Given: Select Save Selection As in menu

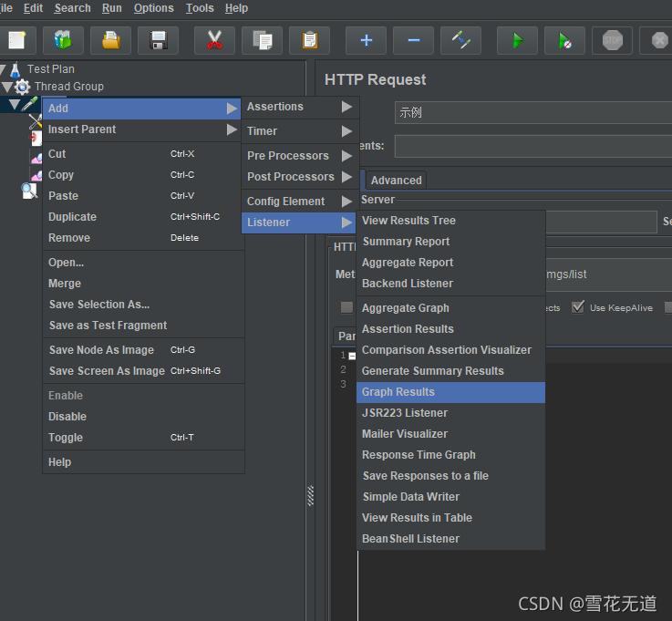Looking at the screenshot, I should point(143,305).
